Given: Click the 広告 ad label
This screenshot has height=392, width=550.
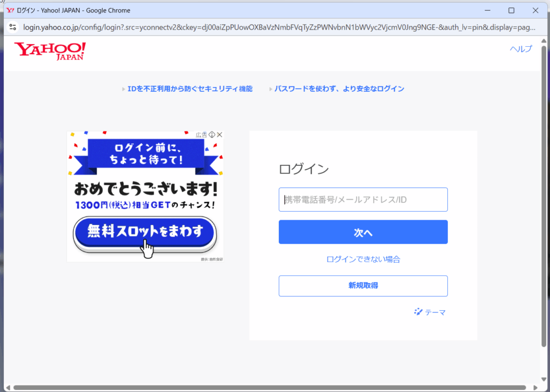Looking at the screenshot, I should (x=201, y=135).
